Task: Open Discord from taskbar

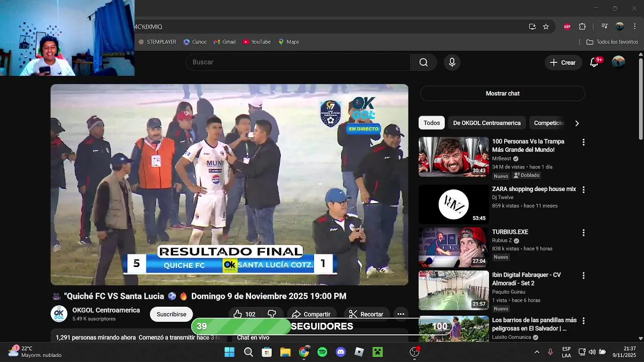Action: click(341, 352)
